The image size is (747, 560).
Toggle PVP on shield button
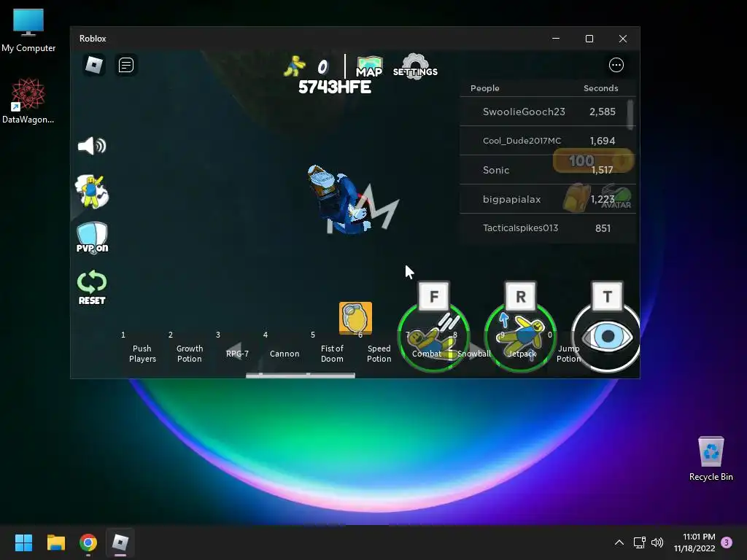tap(92, 237)
